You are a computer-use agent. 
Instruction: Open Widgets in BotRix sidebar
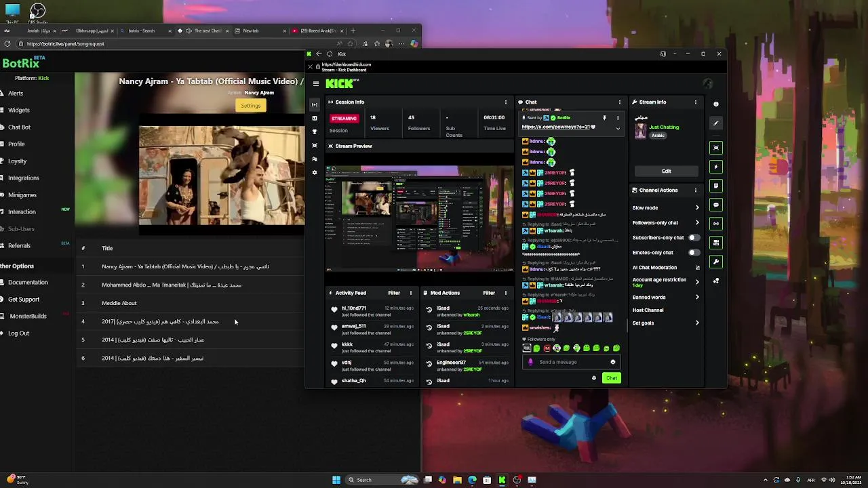pyautogui.click(x=19, y=110)
